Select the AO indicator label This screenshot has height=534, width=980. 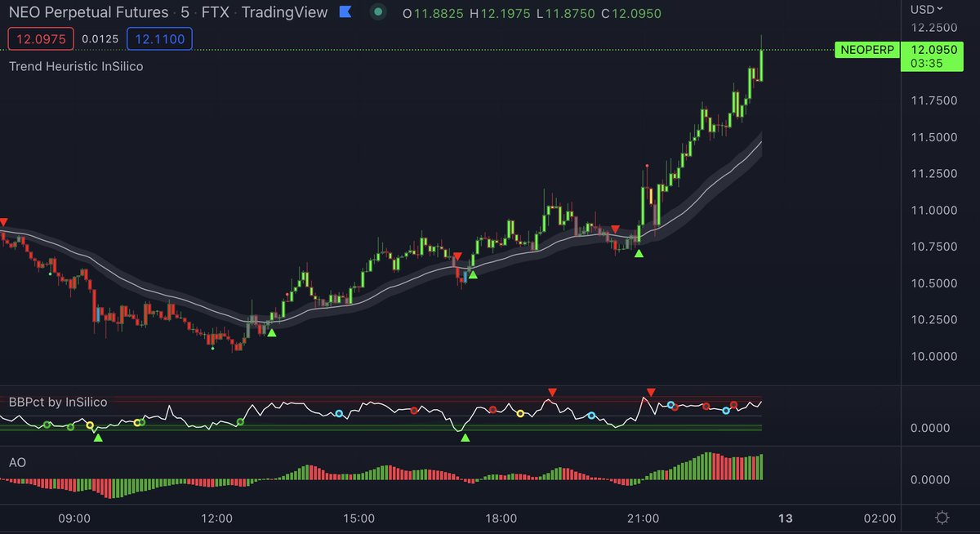17,462
